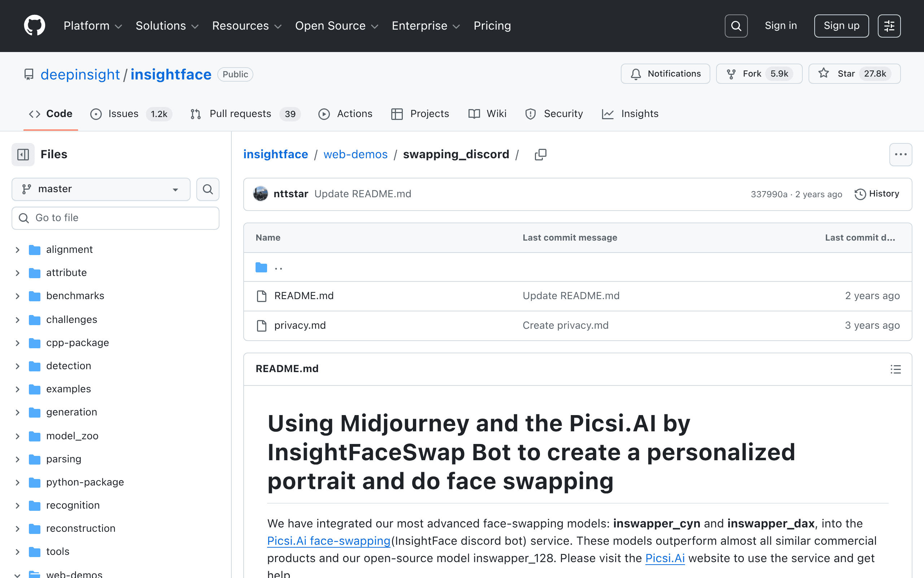The height and width of the screenshot is (578, 924).
Task: Open the Wiki tab
Action: click(487, 114)
